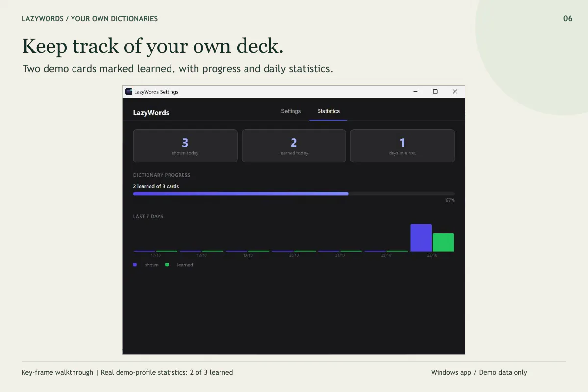Viewport: 588px width, 392px height.
Task: Switch to the Settings tab
Action: coord(291,111)
